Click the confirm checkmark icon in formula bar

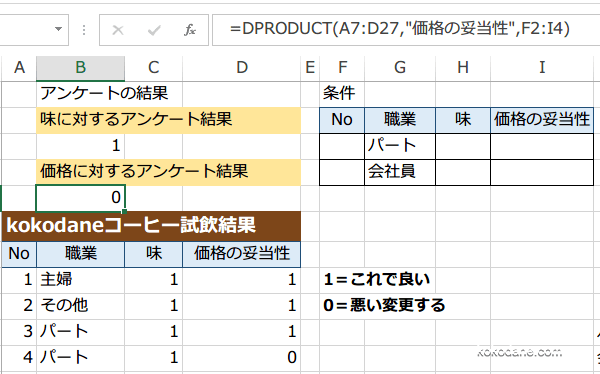pos(154,29)
